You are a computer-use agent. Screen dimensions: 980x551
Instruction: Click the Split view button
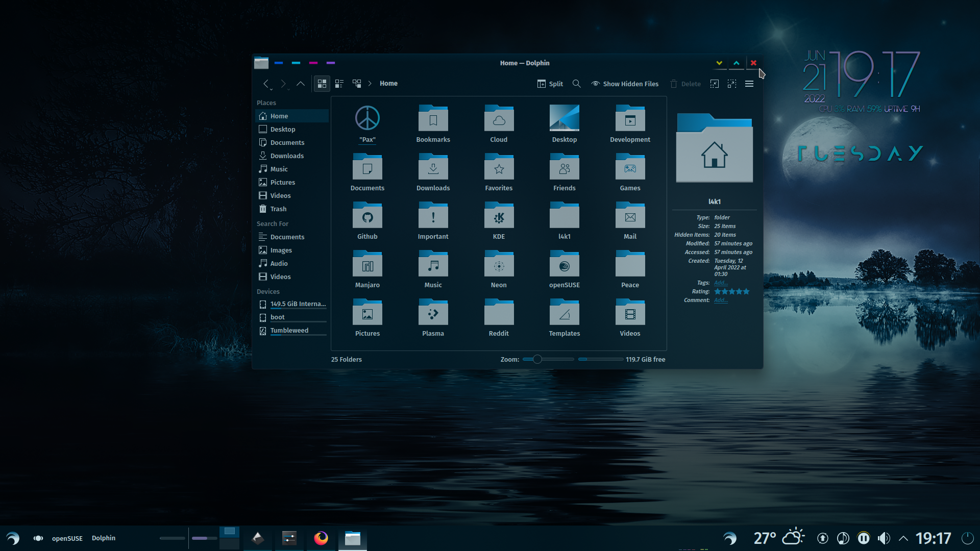(x=550, y=84)
